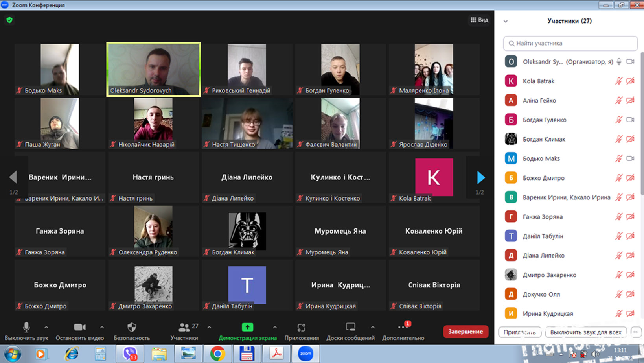Toggle Діана Липейко's disabled camera icon

(x=630, y=255)
